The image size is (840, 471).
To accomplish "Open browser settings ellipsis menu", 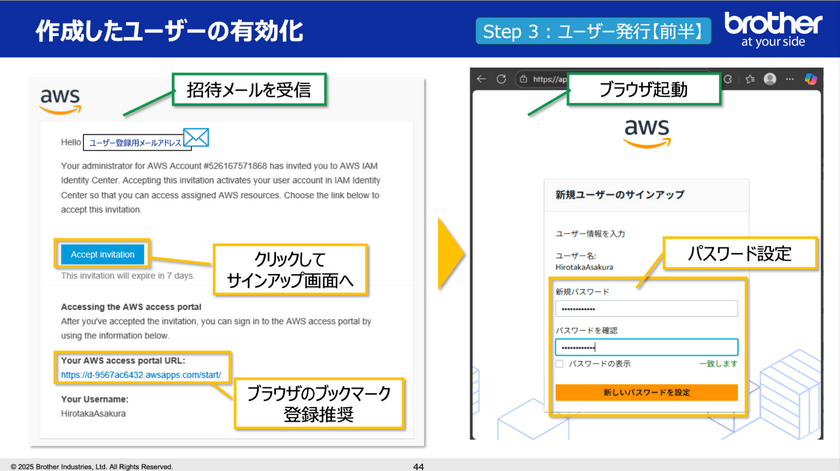I will [x=790, y=79].
